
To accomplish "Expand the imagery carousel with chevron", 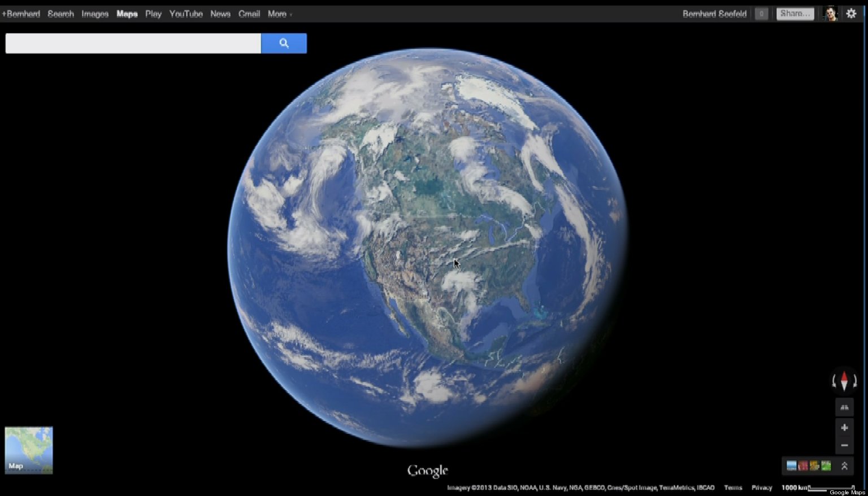I will tap(844, 465).
